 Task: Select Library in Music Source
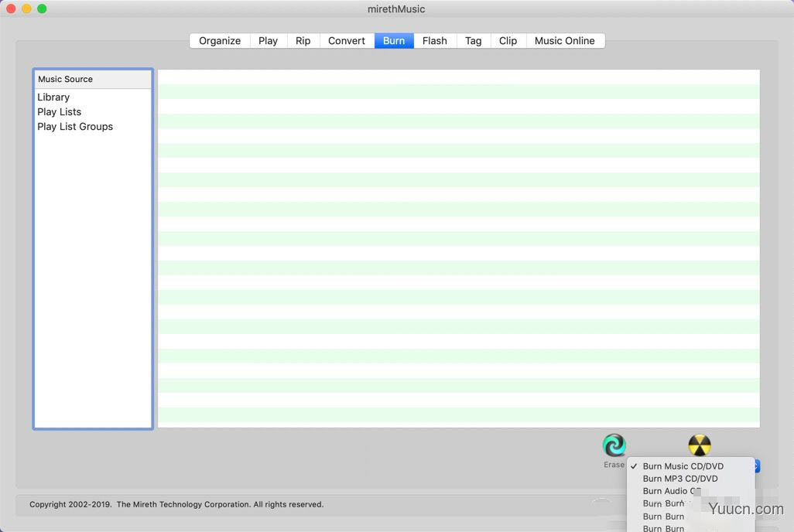click(x=93, y=97)
